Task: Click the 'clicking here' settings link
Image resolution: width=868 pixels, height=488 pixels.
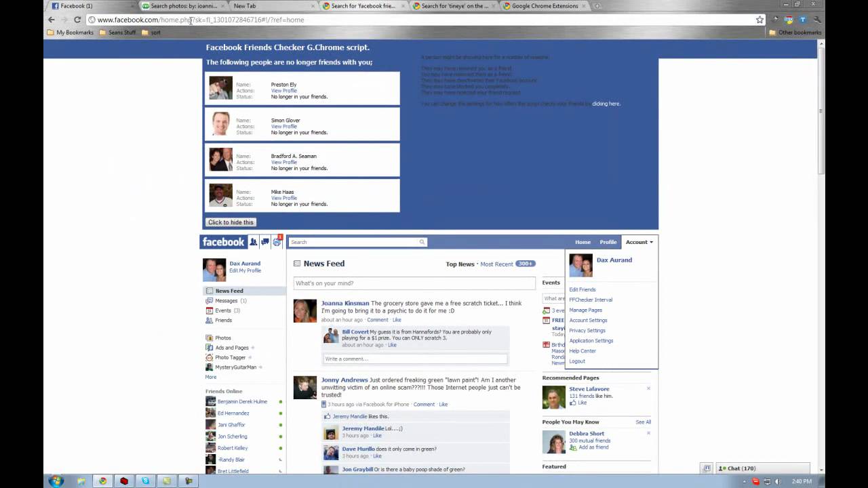Action: click(606, 104)
